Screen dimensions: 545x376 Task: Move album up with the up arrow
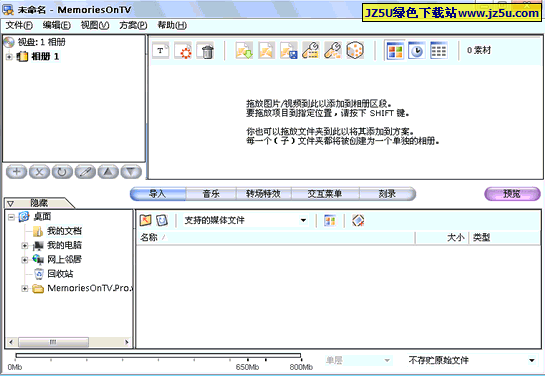point(108,172)
